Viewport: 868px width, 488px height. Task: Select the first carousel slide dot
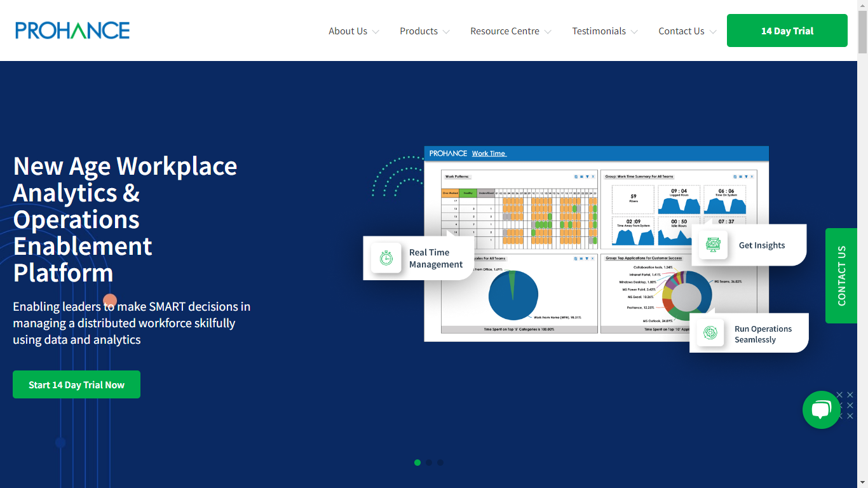[417, 463]
